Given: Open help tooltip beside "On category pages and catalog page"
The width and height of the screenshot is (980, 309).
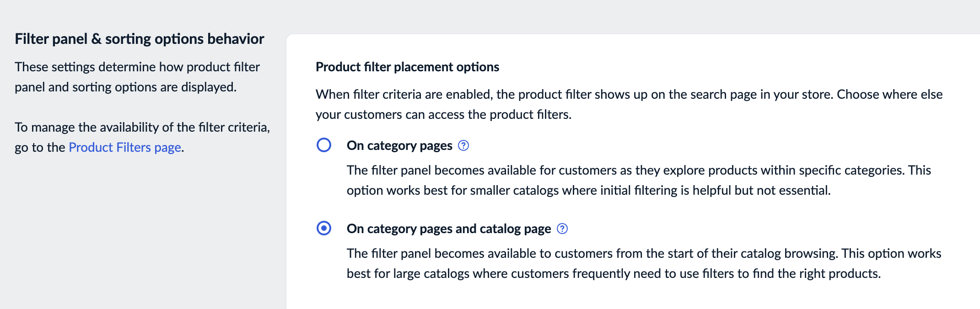Looking at the screenshot, I should tap(563, 229).
